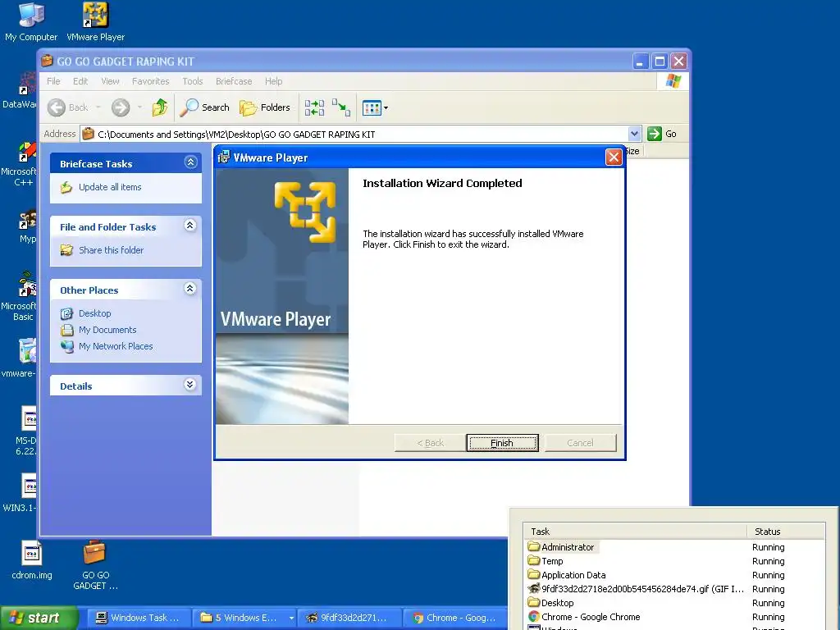Click Finish to exit the VMware wizard
The height and width of the screenshot is (630, 840).
502,443
